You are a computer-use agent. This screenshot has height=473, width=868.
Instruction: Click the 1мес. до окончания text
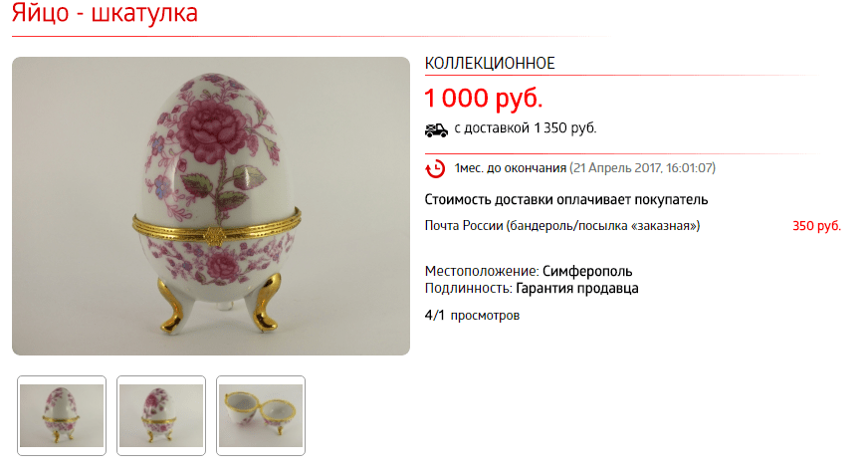tap(511, 168)
